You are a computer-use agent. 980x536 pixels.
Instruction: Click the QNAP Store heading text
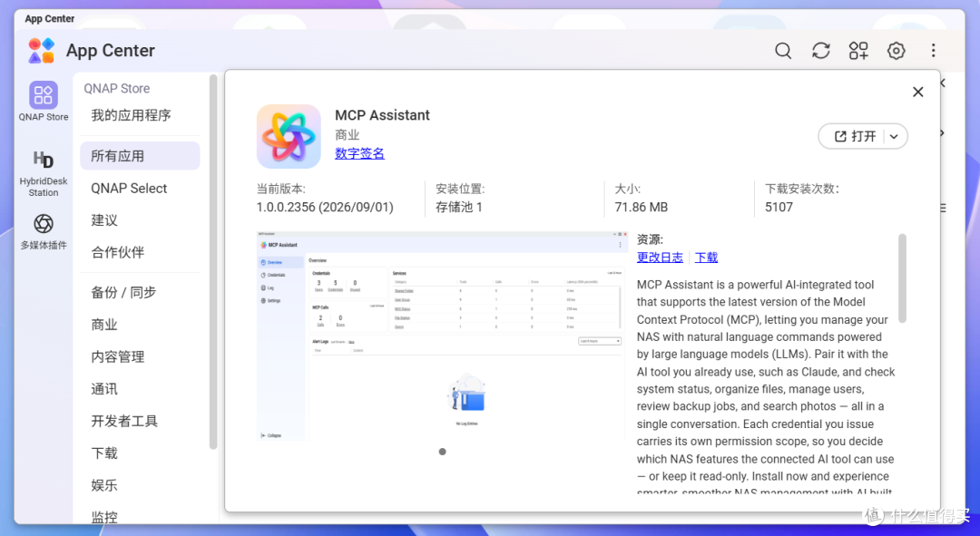point(117,89)
